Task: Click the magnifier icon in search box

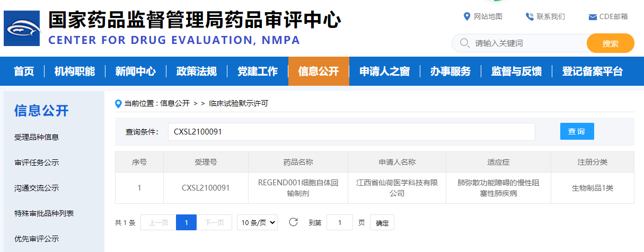Action: pos(465,43)
